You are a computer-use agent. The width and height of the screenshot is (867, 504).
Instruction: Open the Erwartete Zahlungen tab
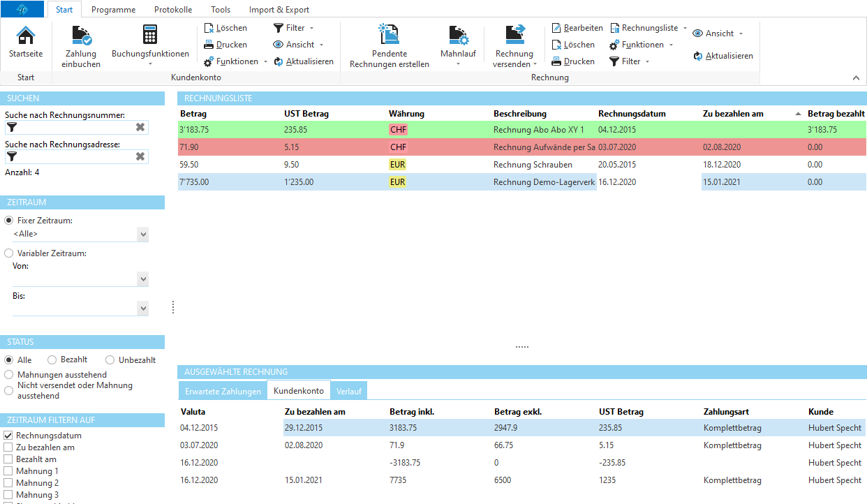(x=223, y=391)
